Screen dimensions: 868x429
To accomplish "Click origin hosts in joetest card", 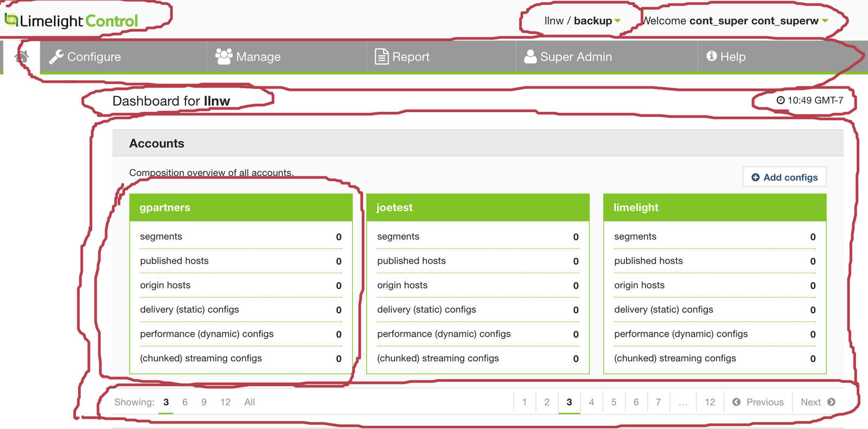I will (x=478, y=285).
